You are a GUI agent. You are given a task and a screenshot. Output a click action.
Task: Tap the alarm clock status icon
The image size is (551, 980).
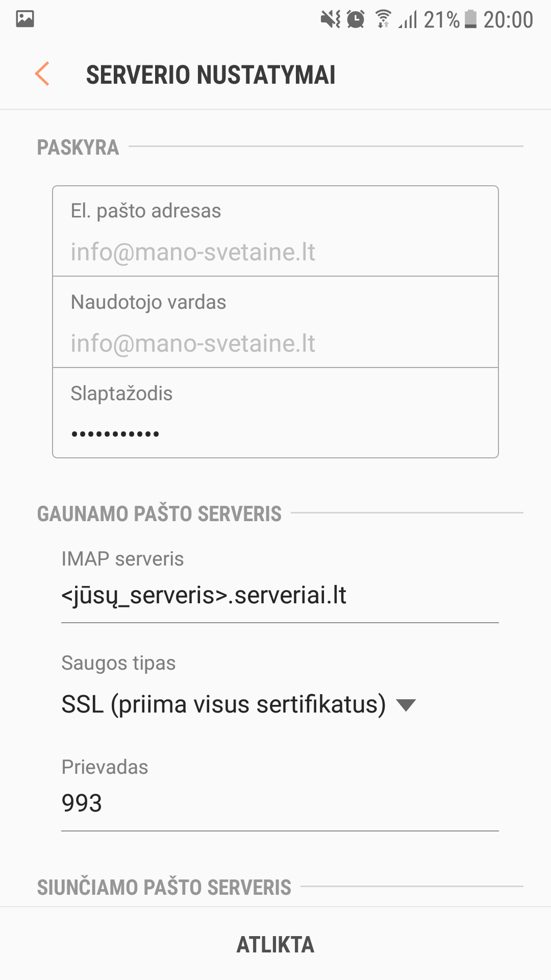356,19
